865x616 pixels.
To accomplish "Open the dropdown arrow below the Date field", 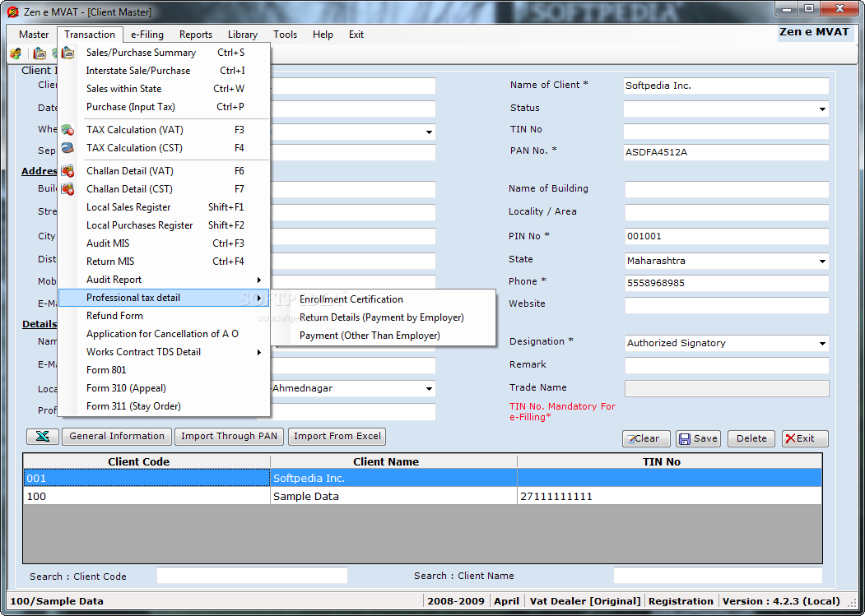I will click(x=429, y=132).
